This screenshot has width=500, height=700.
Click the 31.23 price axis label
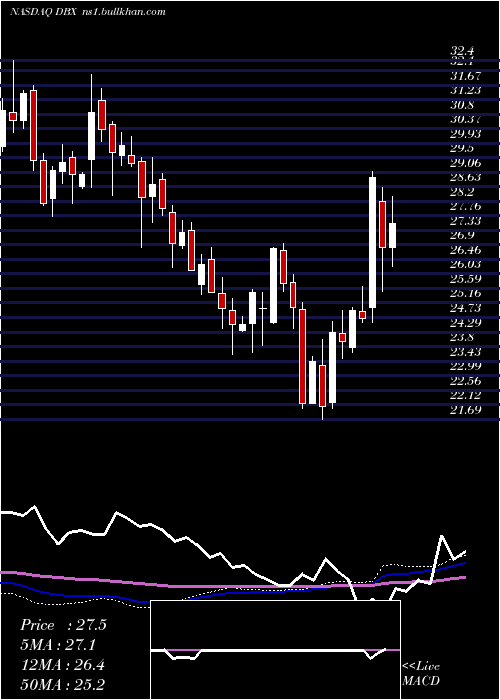pos(466,91)
